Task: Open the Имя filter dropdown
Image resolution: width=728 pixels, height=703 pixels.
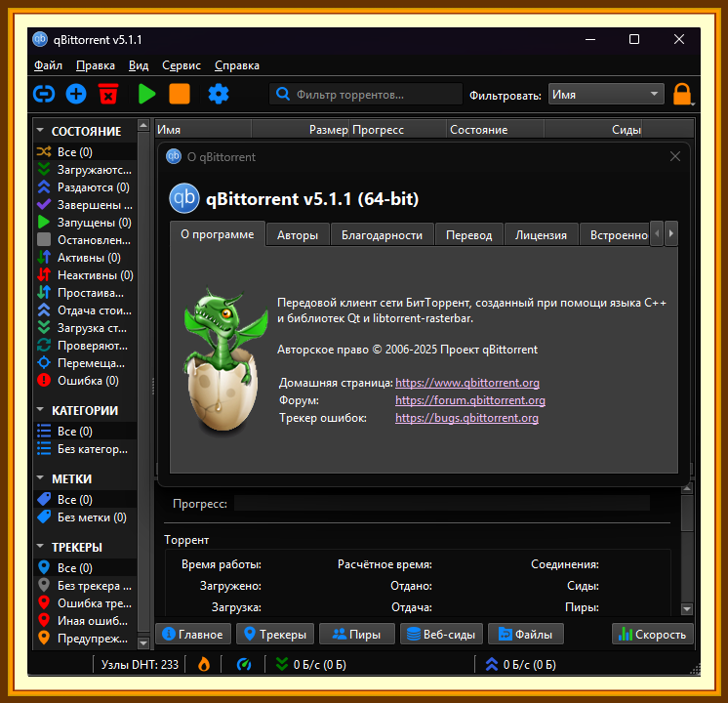Action: coord(606,95)
